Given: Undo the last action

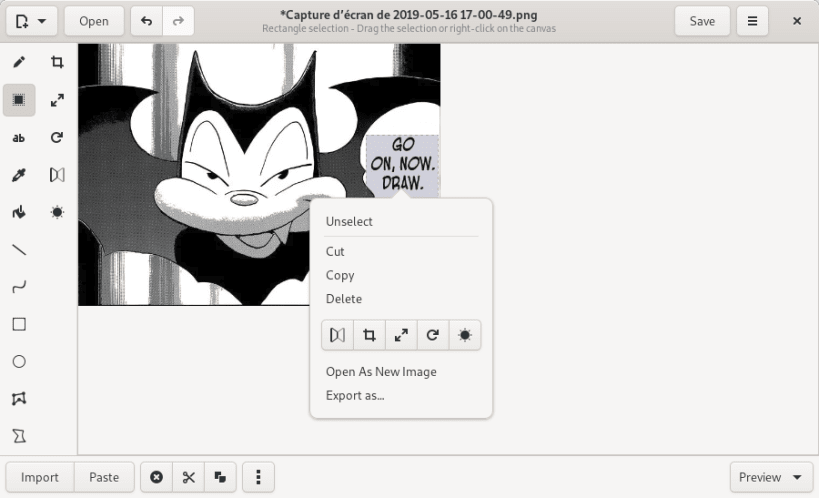Looking at the screenshot, I should tap(147, 21).
